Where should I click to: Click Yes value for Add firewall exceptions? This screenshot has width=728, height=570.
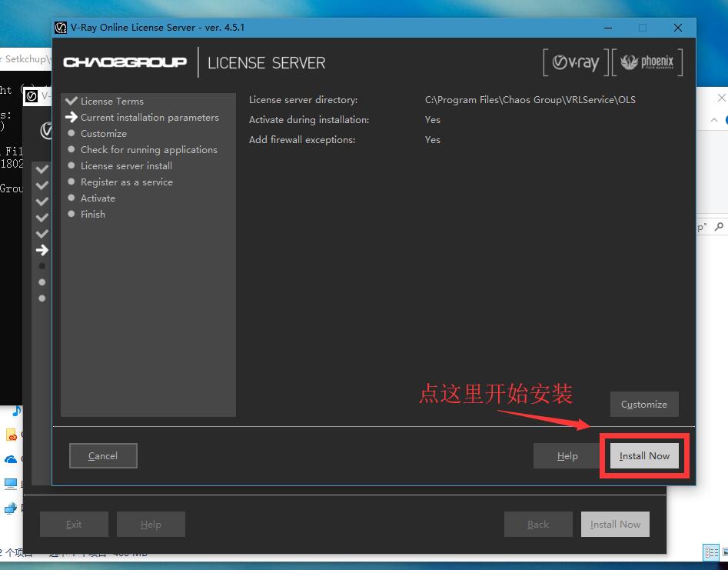pos(432,140)
